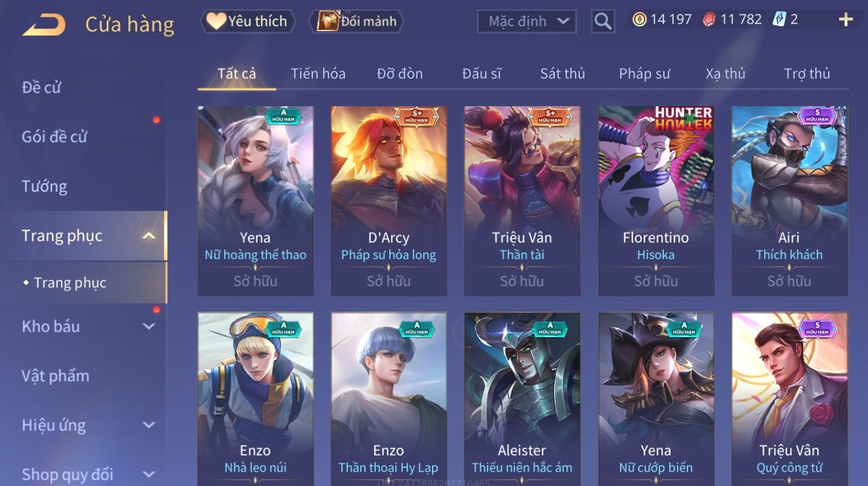The image size is (868, 486).
Task: Collapse the Trang phục sidebar section
Action: click(149, 235)
